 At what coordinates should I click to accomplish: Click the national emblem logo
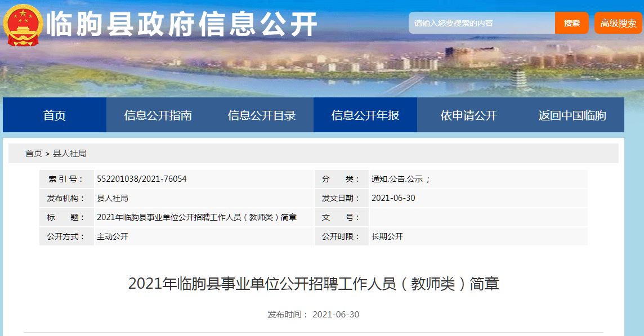(23, 24)
